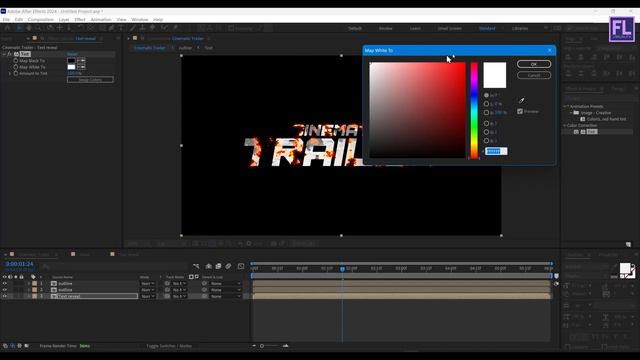The image size is (640, 360).
Task: Pick the eyedropper in the color picker dialog
Action: pos(521,100)
